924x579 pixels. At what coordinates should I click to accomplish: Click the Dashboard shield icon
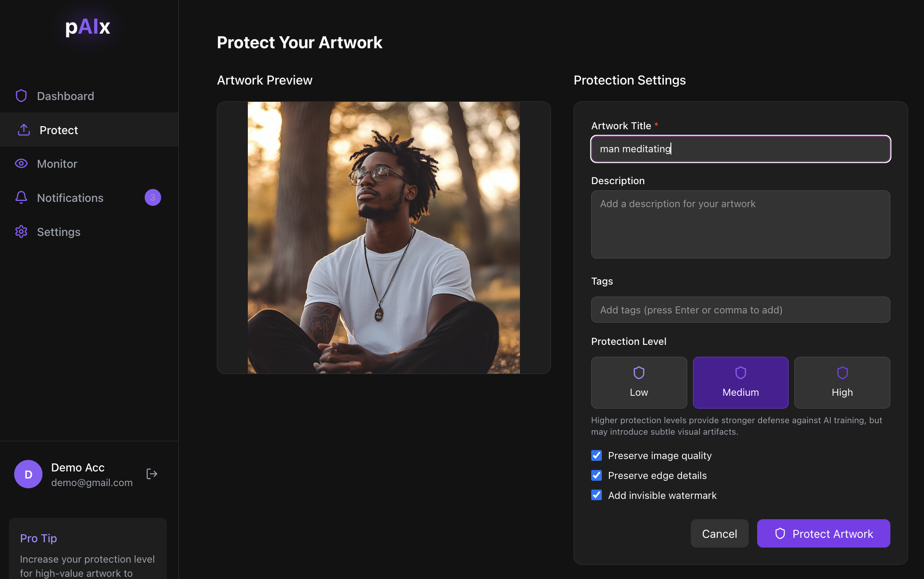click(21, 96)
